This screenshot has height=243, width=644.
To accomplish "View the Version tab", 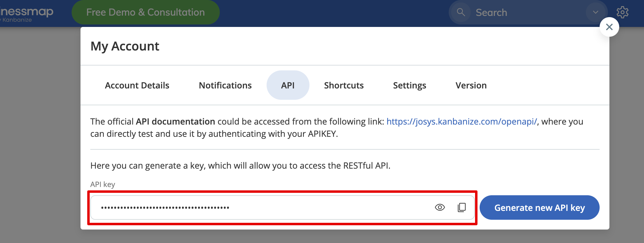I will click(471, 85).
